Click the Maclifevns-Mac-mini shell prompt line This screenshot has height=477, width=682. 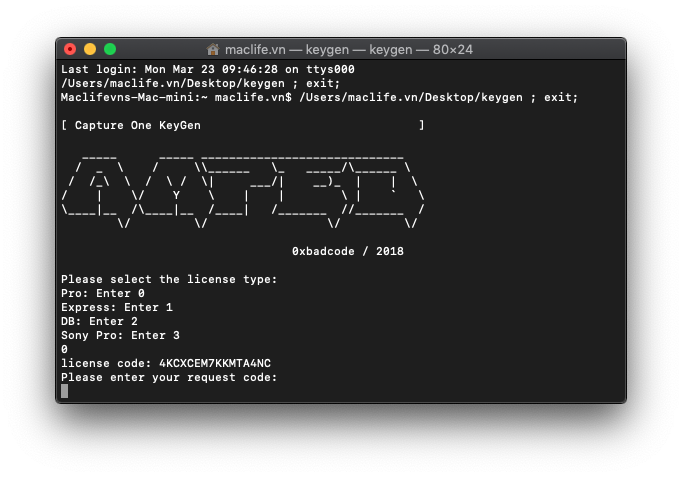(319, 97)
